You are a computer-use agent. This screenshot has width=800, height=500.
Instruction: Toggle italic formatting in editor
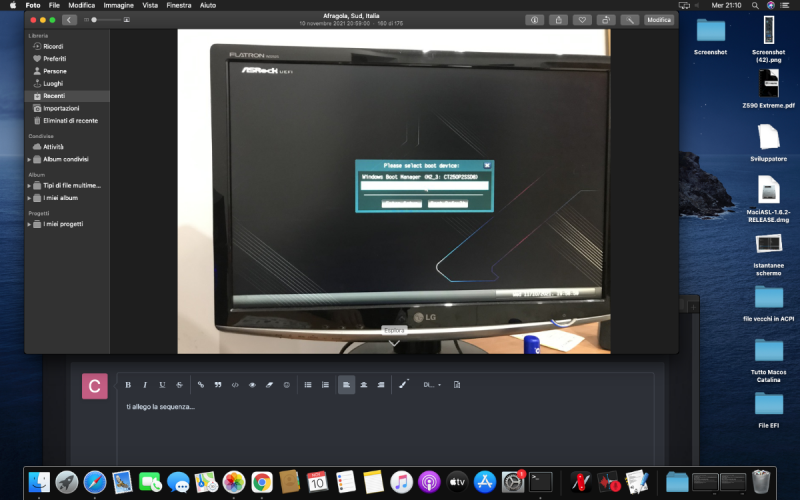tap(145, 385)
